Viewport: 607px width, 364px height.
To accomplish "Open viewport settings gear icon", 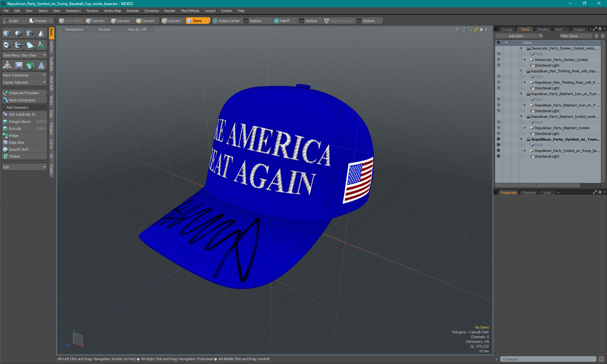I will tap(481, 30).
